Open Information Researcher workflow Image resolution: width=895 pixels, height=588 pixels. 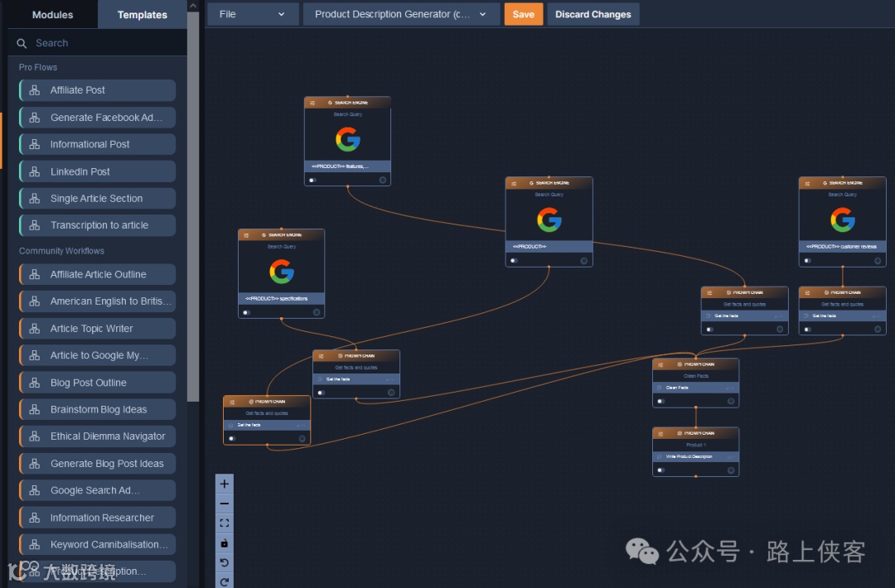[97, 518]
